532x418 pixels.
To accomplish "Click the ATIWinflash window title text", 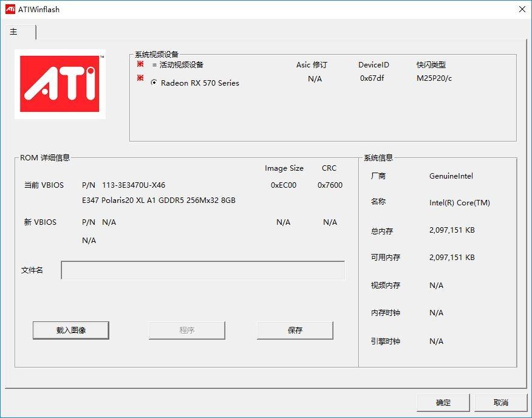I will click(x=39, y=10).
